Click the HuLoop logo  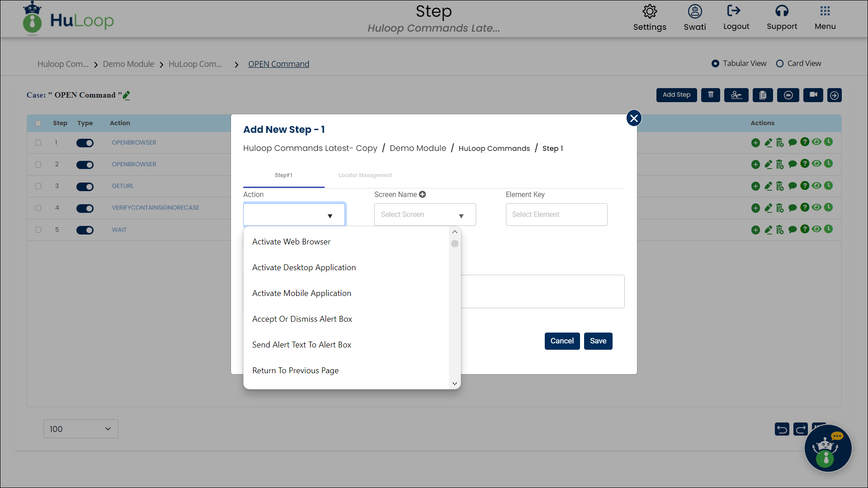click(69, 19)
